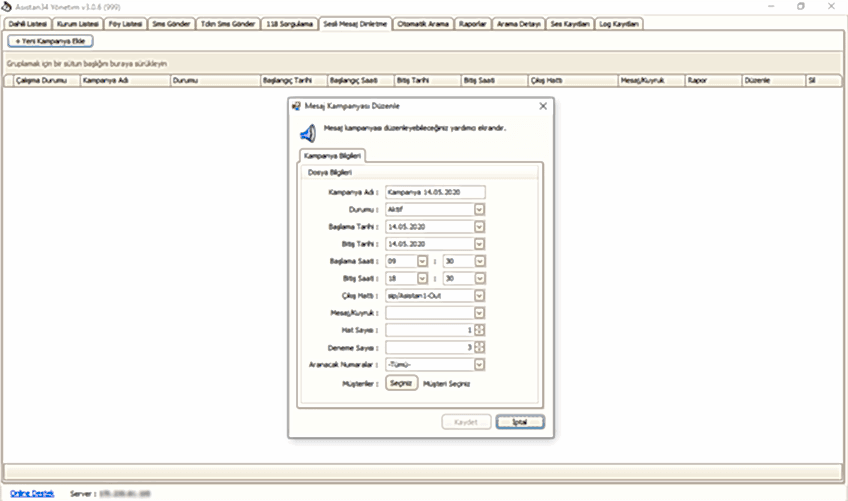The image size is (848, 501).
Task: Open the Mesaj/Kuyruk dropdown
Action: [x=479, y=313]
